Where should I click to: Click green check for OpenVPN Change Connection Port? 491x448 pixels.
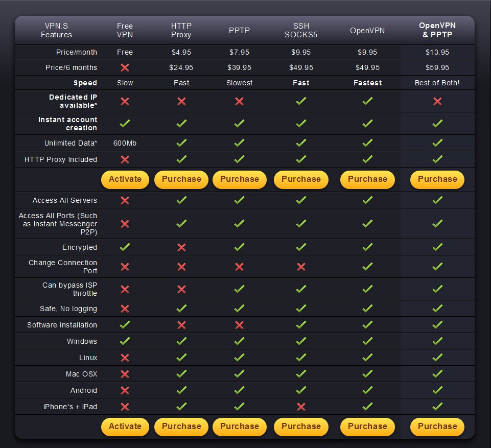[368, 267]
